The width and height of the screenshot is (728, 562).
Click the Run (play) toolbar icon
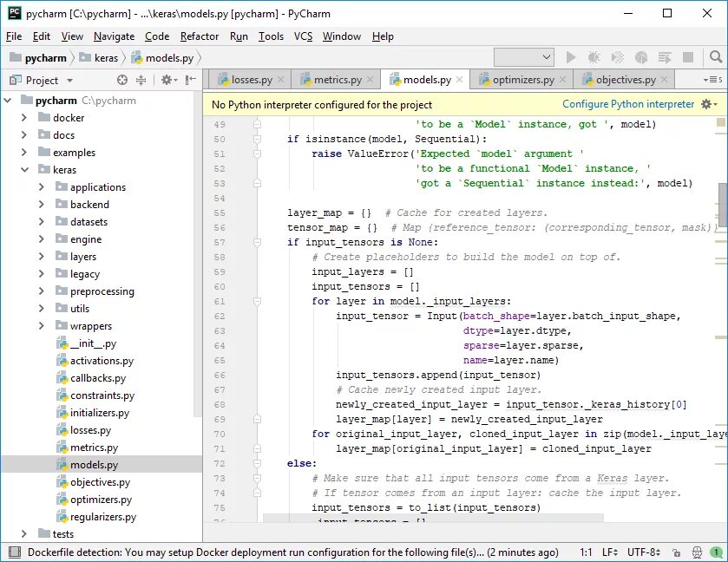(x=571, y=57)
